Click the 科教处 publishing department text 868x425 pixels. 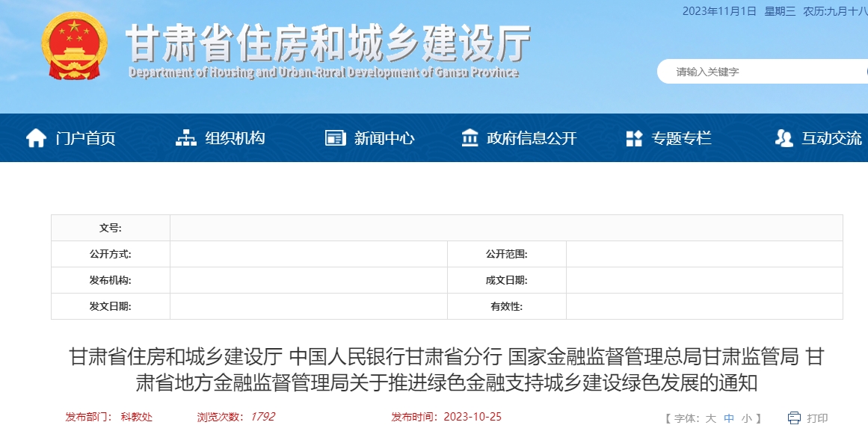[137, 417]
